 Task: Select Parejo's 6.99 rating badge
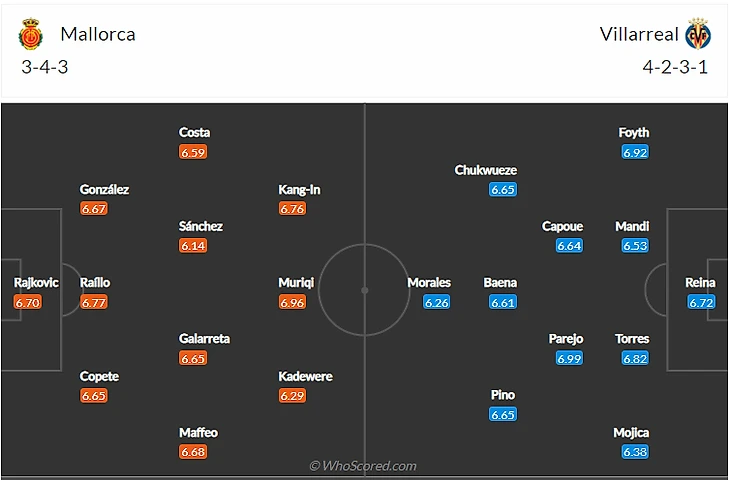[569, 358]
